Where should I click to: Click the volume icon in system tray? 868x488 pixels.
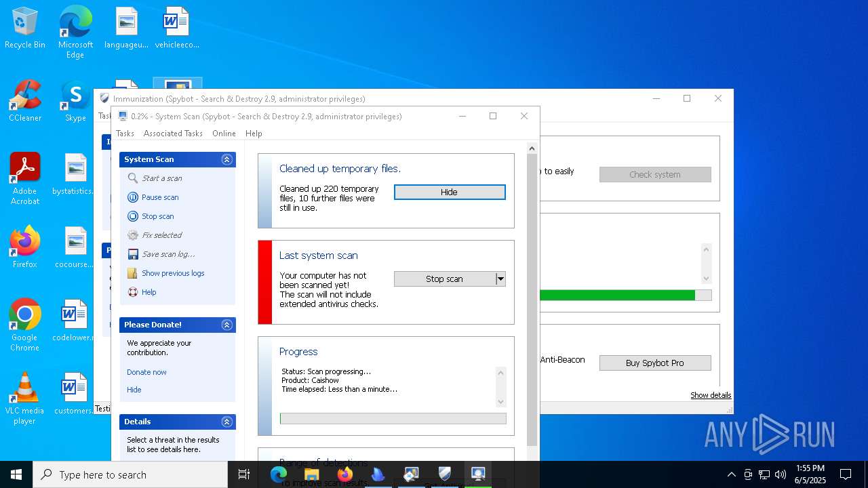tap(781, 474)
